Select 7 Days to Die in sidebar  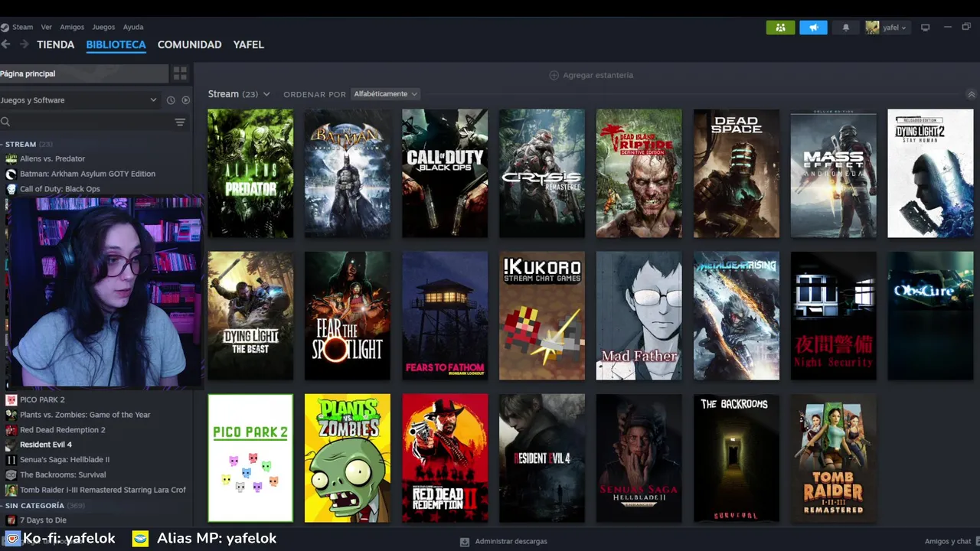43,520
